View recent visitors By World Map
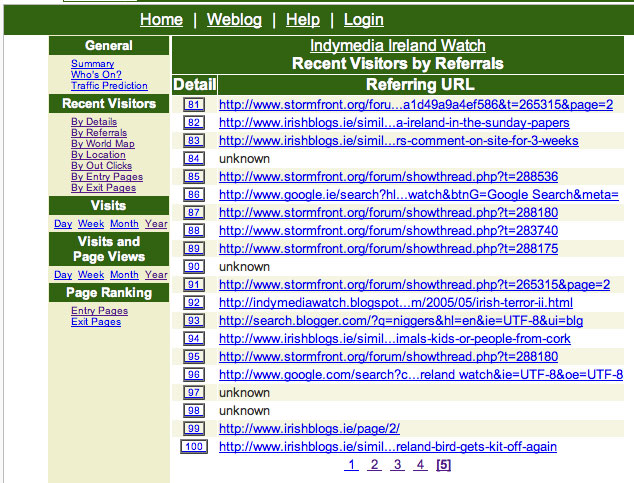This screenshot has height=483, width=634. pos(102,144)
